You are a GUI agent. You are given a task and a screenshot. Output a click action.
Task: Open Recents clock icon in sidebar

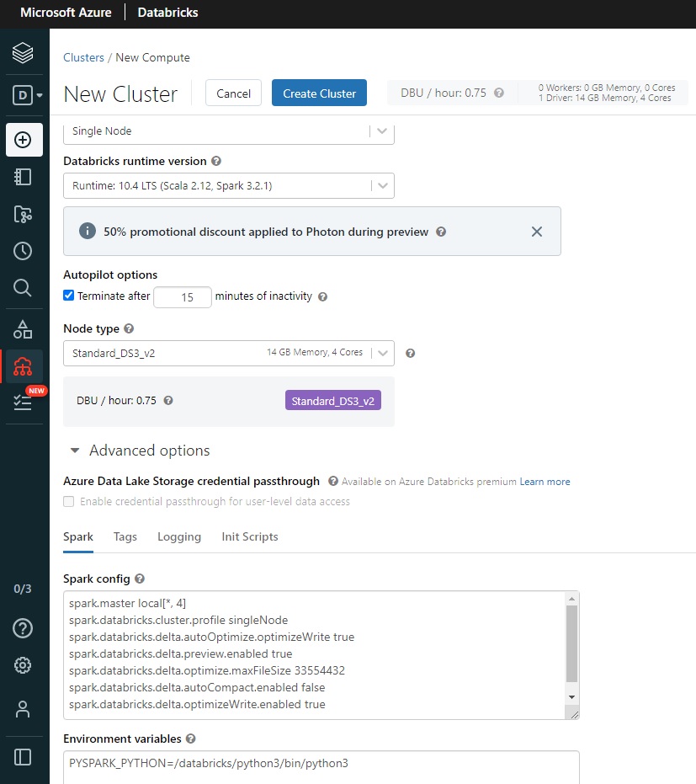pos(24,251)
